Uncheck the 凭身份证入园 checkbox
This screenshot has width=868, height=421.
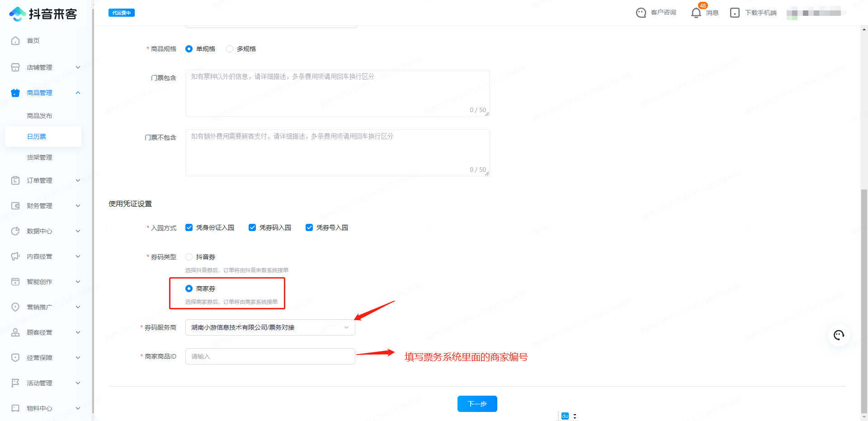pyautogui.click(x=189, y=227)
